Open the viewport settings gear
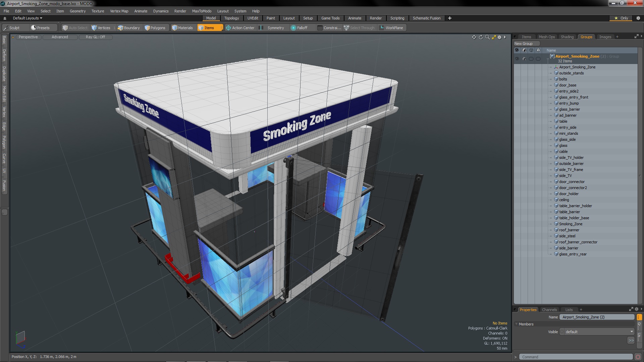The width and height of the screenshot is (644, 362). click(499, 37)
